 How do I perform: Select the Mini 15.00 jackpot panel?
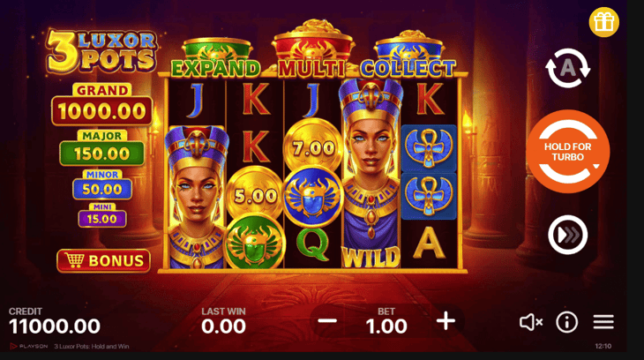102,215
